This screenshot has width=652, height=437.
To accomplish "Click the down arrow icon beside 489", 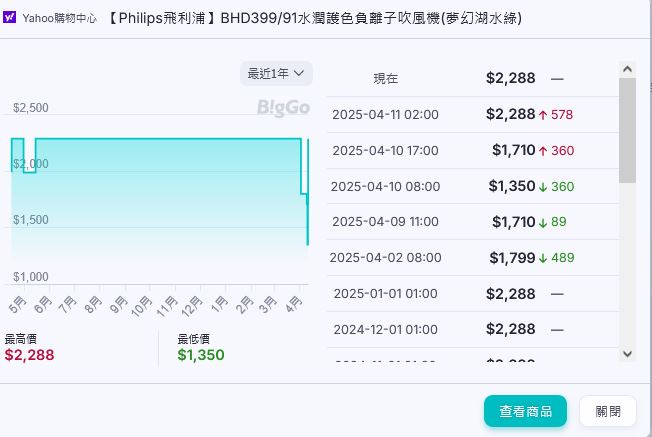I will pyautogui.click(x=543, y=258).
